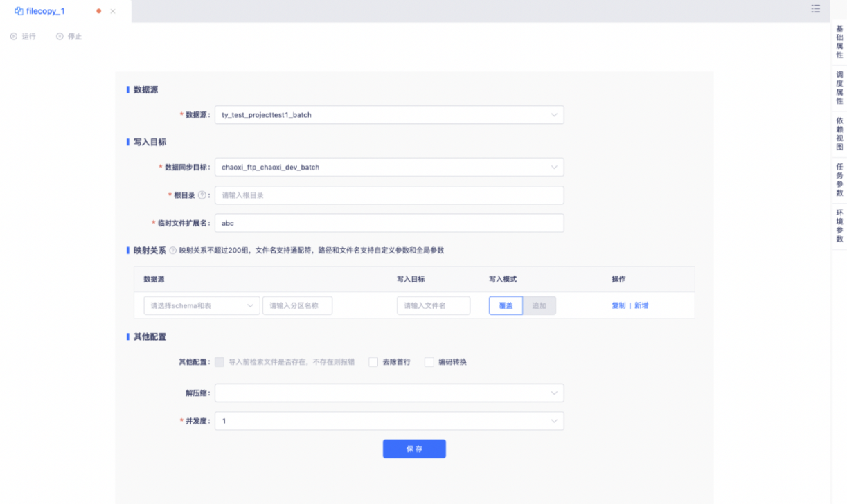Open the 任务参数 side panel tab

coord(839,179)
